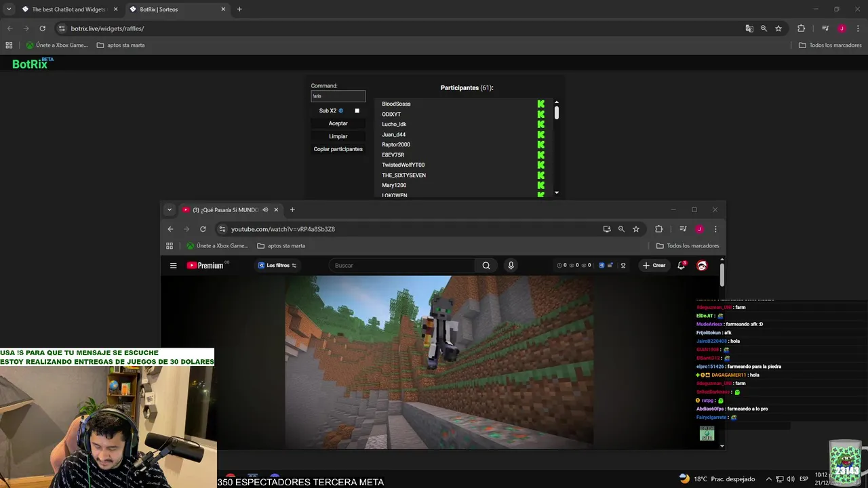
Task: Open 'Únete a Xbox Game...' bookmark in BotRix window
Action: click(x=57, y=45)
